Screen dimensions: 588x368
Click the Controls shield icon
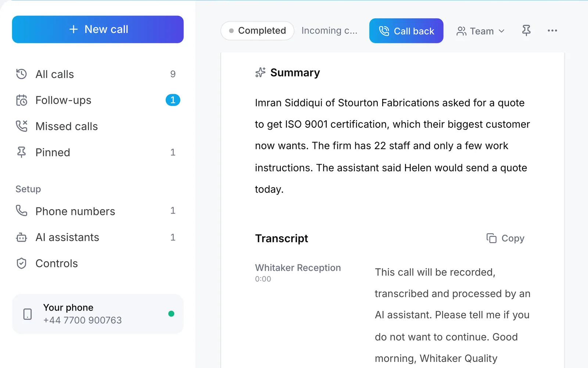pyautogui.click(x=21, y=263)
